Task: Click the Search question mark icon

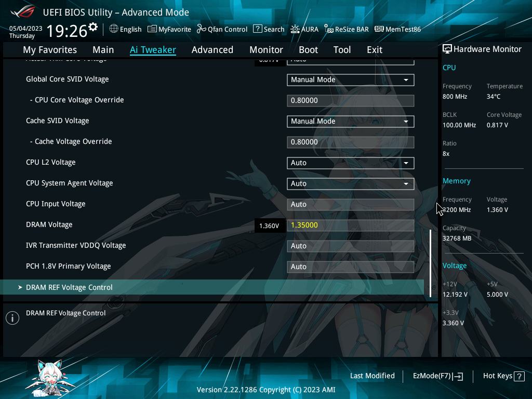Action: click(258, 29)
